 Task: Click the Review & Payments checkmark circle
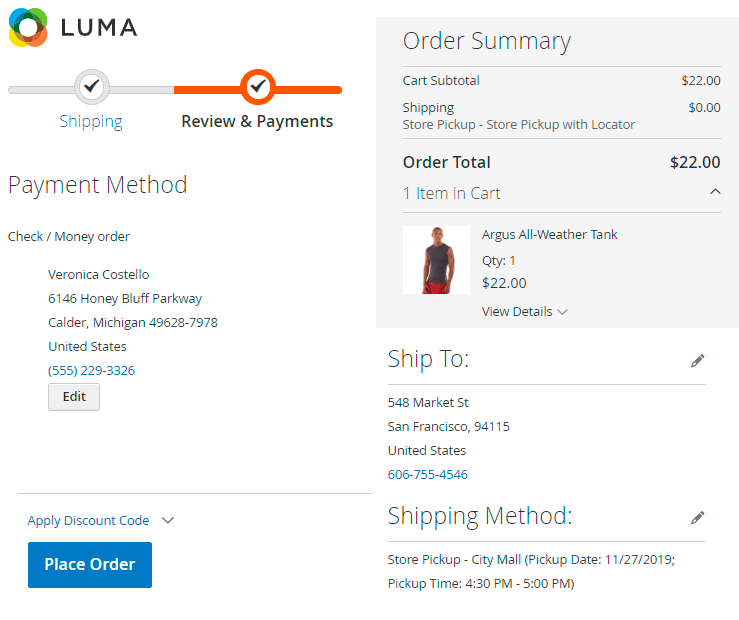258,87
